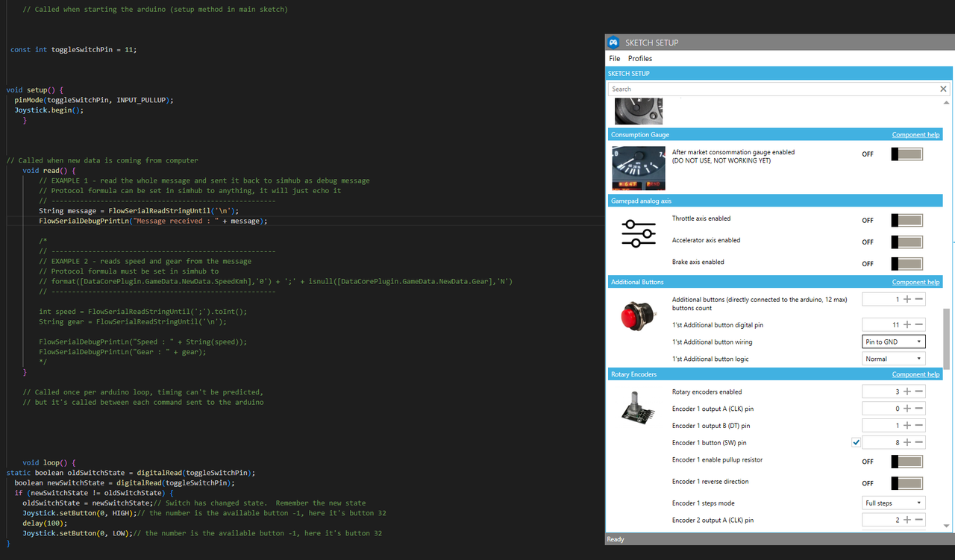Click the 'void loop() {' code line
The height and width of the screenshot is (560, 955).
(49, 462)
